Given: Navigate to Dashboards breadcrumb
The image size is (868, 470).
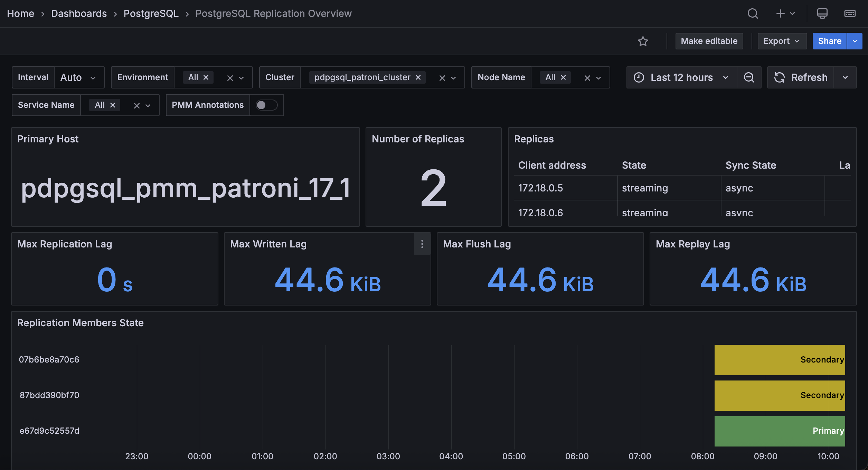Looking at the screenshot, I should [x=79, y=13].
